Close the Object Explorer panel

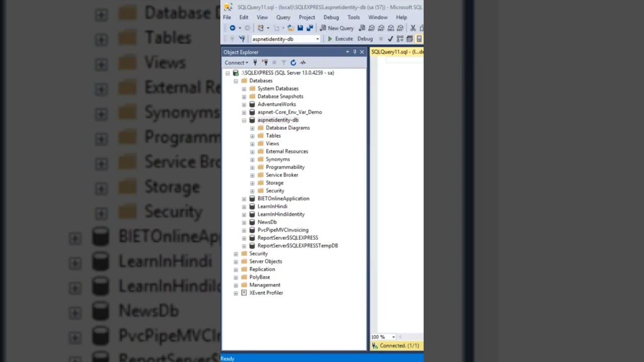point(362,52)
